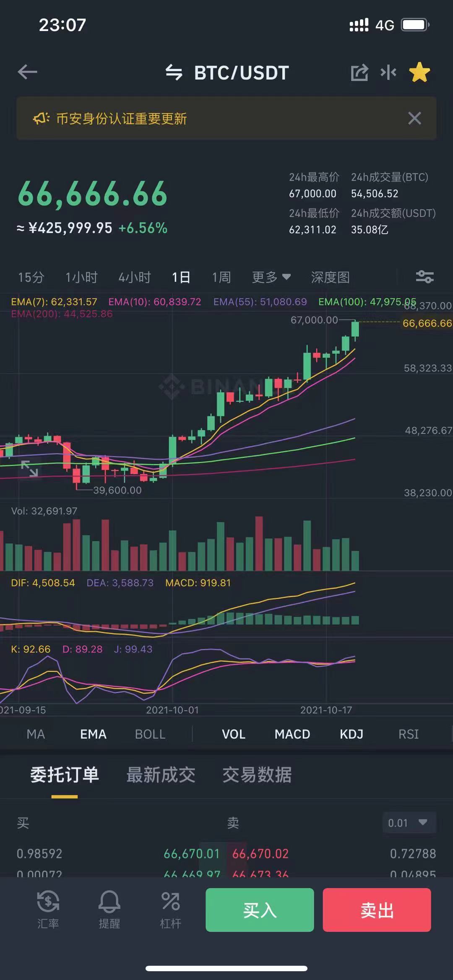The width and height of the screenshot is (453, 980).
Task: Select the 1日 timeframe
Action: point(181,277)
